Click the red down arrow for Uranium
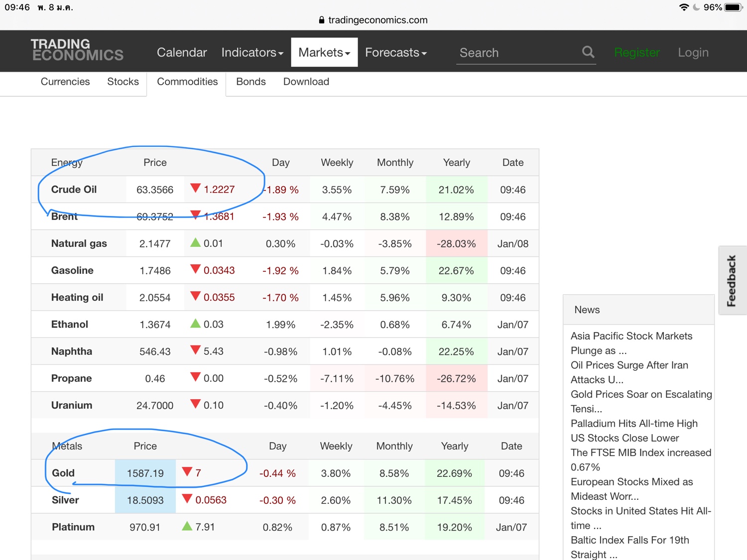Viewport: 747px width, 560px height. point(195,404)
